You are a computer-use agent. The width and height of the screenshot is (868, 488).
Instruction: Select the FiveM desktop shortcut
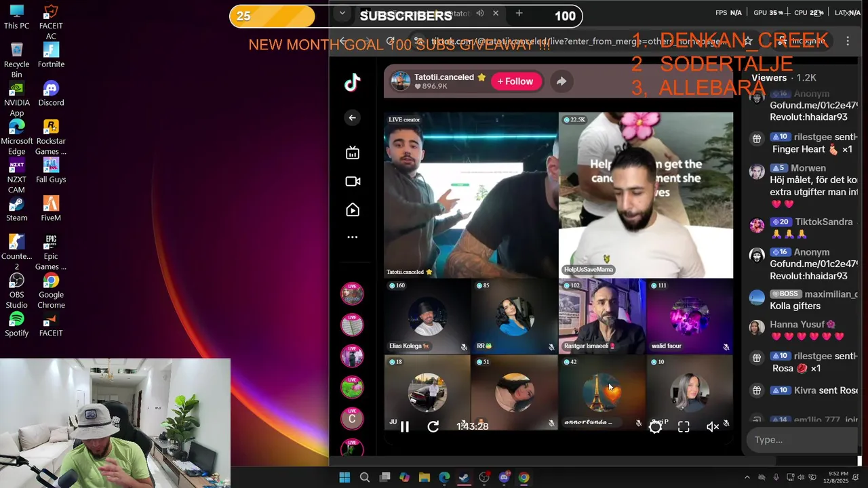51,209
